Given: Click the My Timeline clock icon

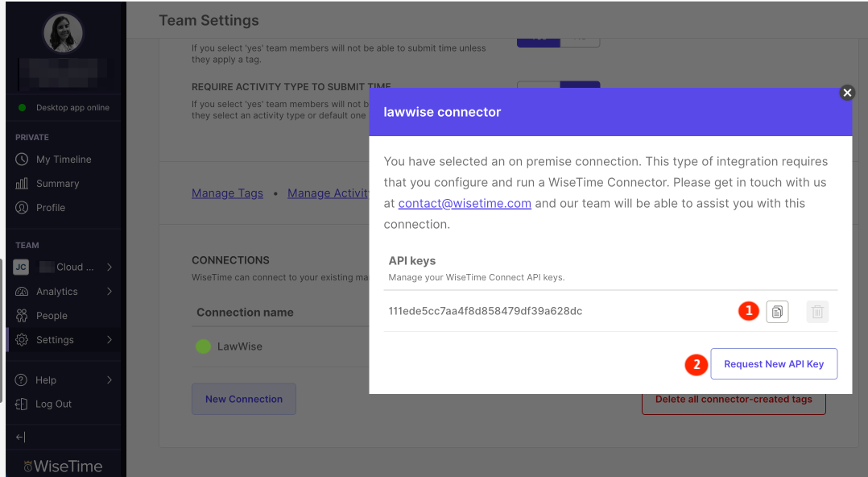Looking at the screenshot, I should 22,160.
